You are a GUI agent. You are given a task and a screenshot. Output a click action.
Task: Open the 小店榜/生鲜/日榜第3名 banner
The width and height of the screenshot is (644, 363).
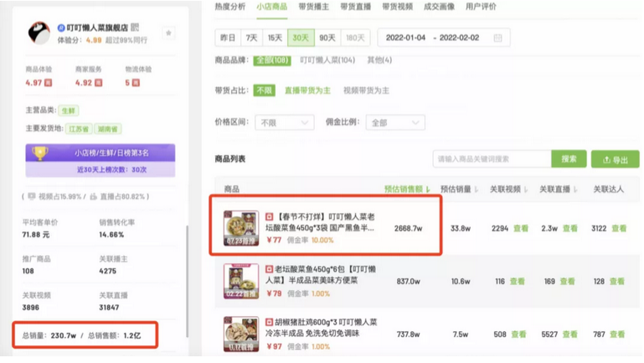[100, 153]
